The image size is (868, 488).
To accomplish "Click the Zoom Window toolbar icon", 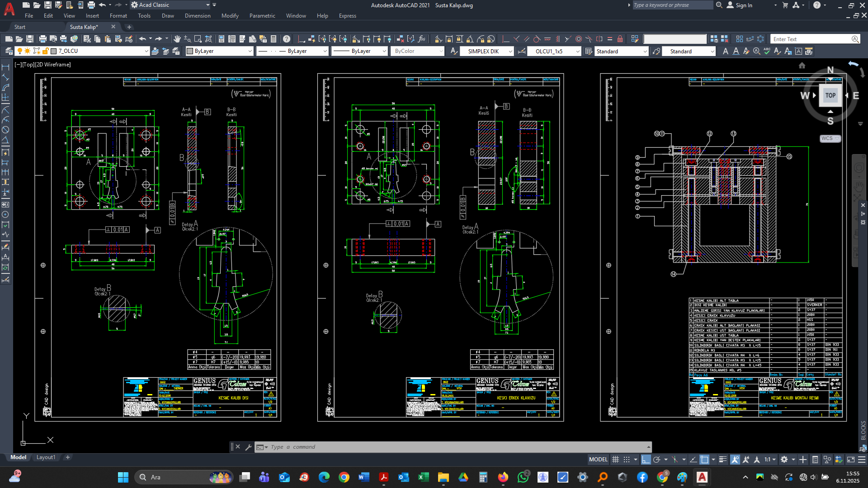I will point(198,39).
